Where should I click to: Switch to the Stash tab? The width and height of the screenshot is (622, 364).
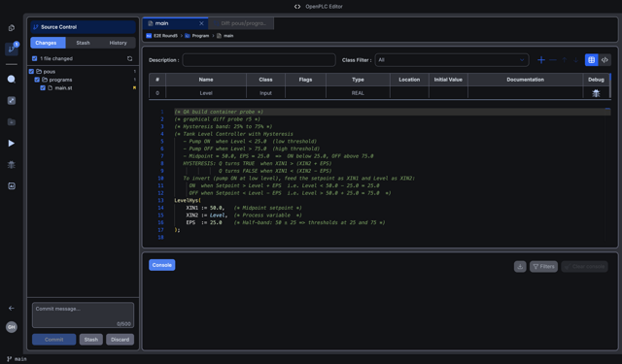pyautogui.click(x=83, y=43)
